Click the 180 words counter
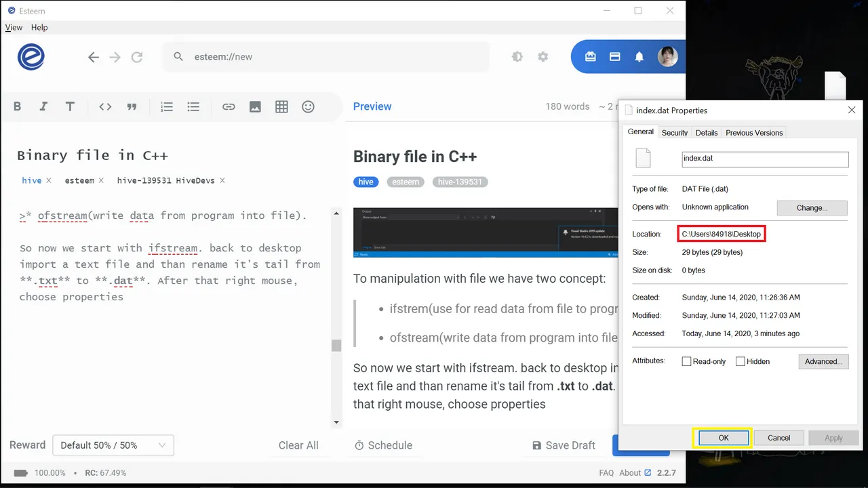 coord(567,106)
